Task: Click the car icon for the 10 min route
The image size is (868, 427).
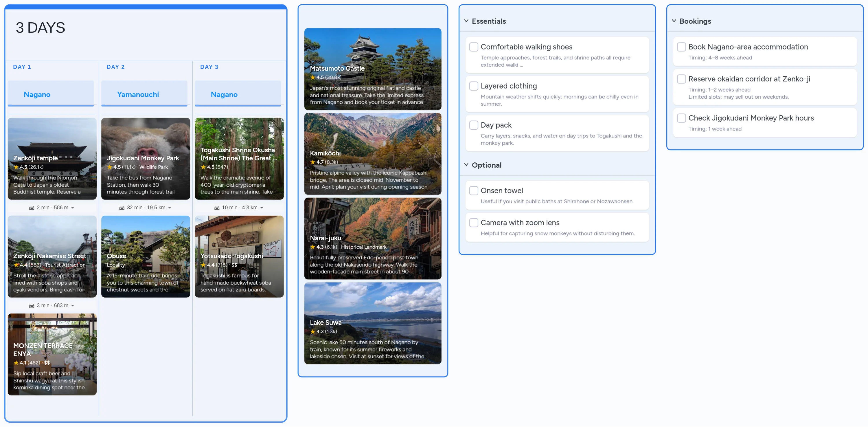Action: coord(216,208)
